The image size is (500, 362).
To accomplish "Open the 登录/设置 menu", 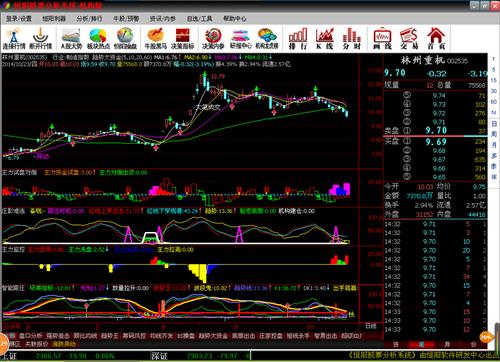I will [19, 18].
